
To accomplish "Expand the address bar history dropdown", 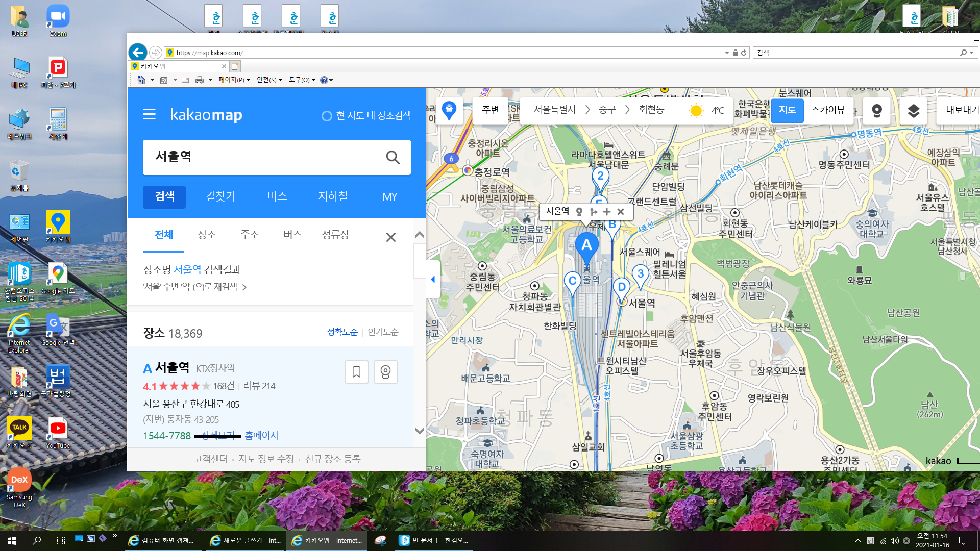I will click(x=727, y=53).
